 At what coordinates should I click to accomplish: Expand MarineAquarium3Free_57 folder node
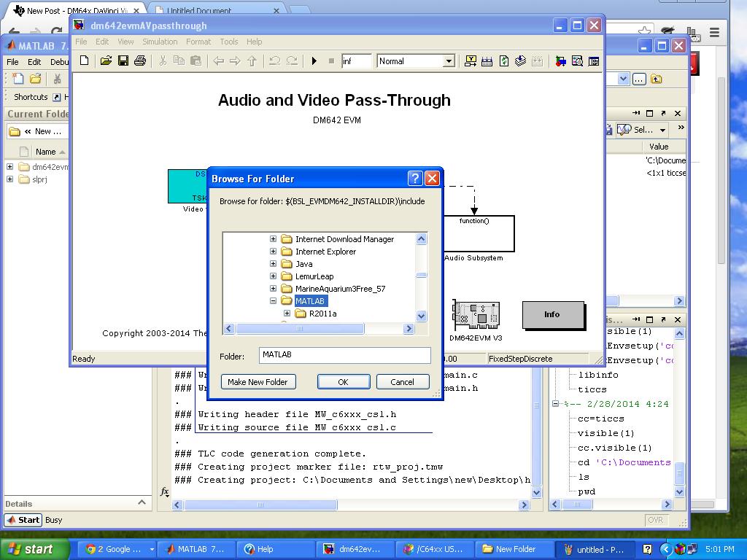point(273,288)
